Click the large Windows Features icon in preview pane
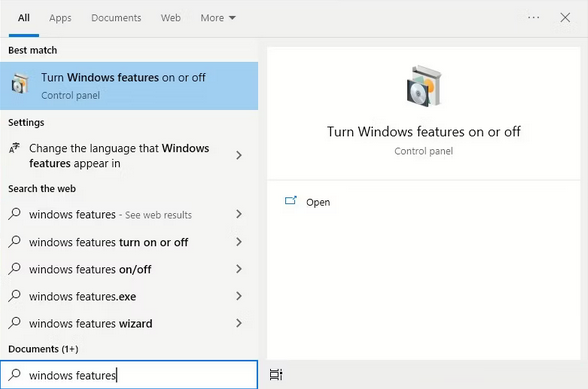588x389 pixels. (424, 86)
